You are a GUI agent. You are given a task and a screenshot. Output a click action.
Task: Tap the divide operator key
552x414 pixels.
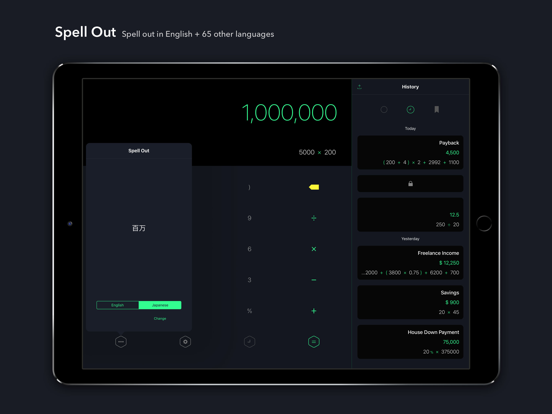(x=314, y=218)
